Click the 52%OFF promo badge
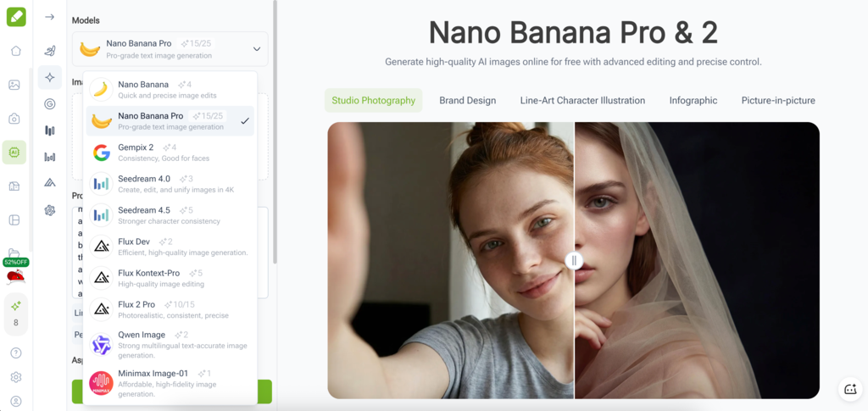Image resolution: width=868 pixels, height=411 pixels. [x=16, y=262]
